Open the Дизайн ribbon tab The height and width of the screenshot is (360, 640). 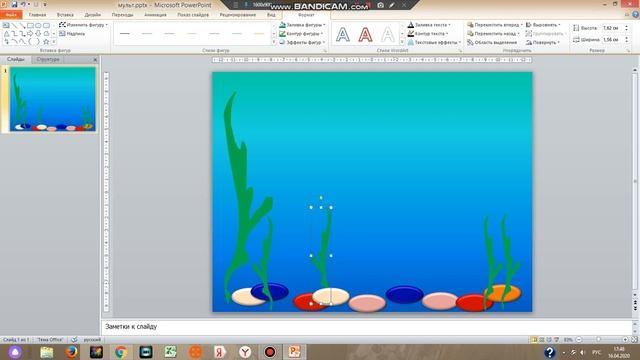coord(93,15)
